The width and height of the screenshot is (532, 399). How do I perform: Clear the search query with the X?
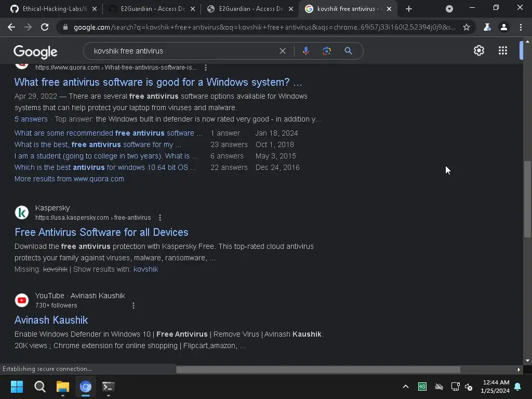282,51
